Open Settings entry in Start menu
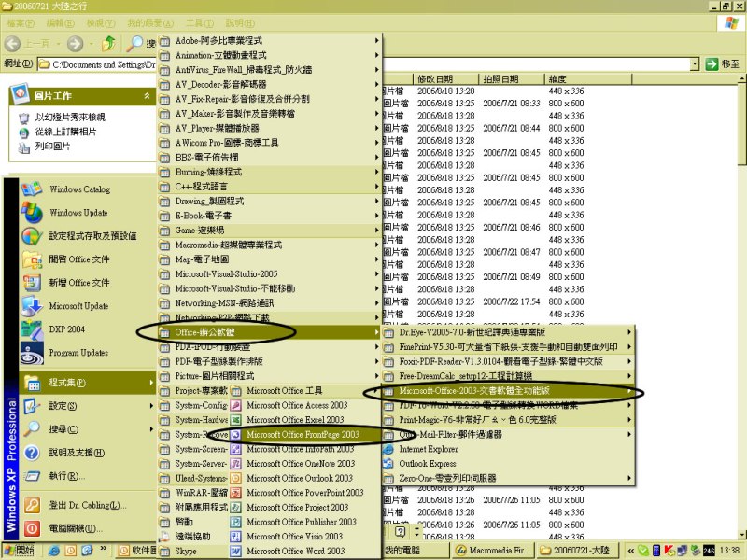 88,406
